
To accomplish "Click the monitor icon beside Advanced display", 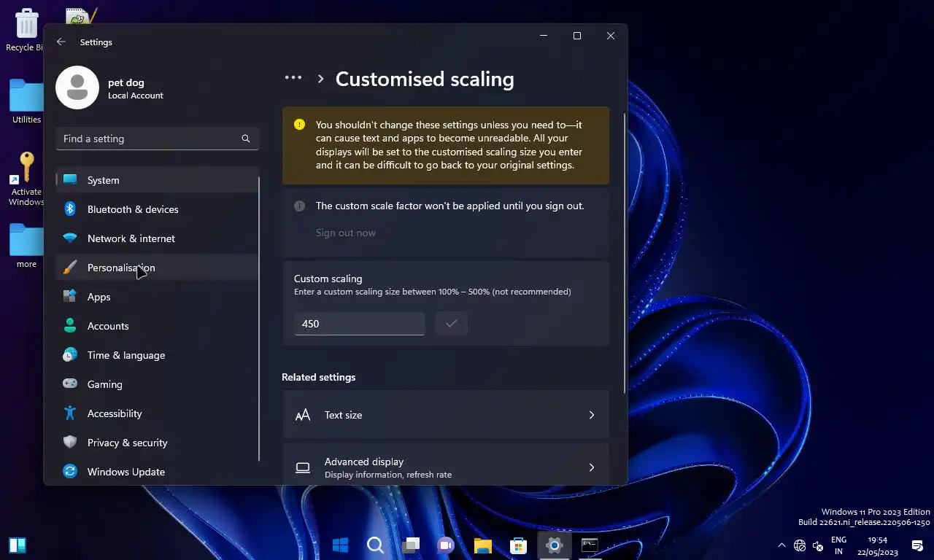I will pyautogui.click(x=303, y=467).
